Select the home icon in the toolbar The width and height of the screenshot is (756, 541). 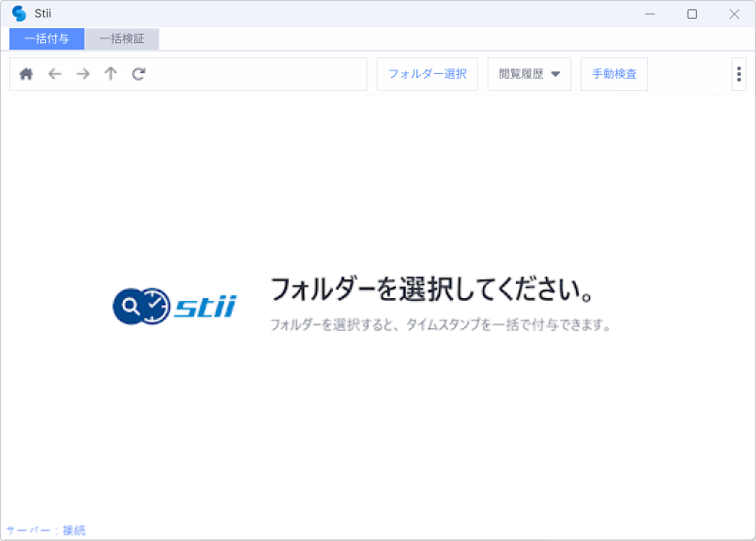tap(26, 74)
